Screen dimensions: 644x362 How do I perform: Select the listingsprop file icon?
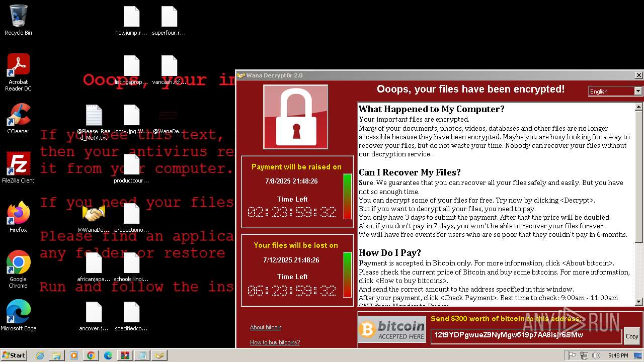[x=131, y=70]
